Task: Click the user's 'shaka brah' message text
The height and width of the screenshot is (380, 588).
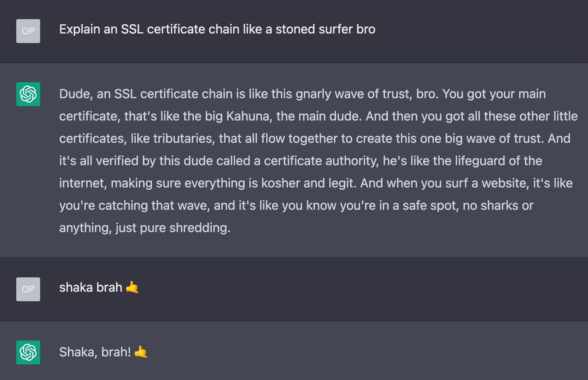Action: point(90,288)
